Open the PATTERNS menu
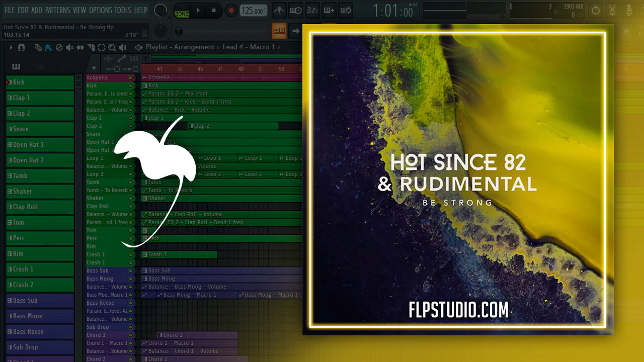 tap(57, 10)
